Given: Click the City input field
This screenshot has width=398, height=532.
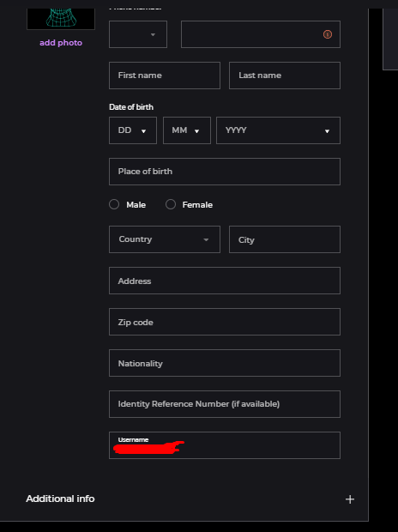Looking at the screenshot, I should point(285,239).
